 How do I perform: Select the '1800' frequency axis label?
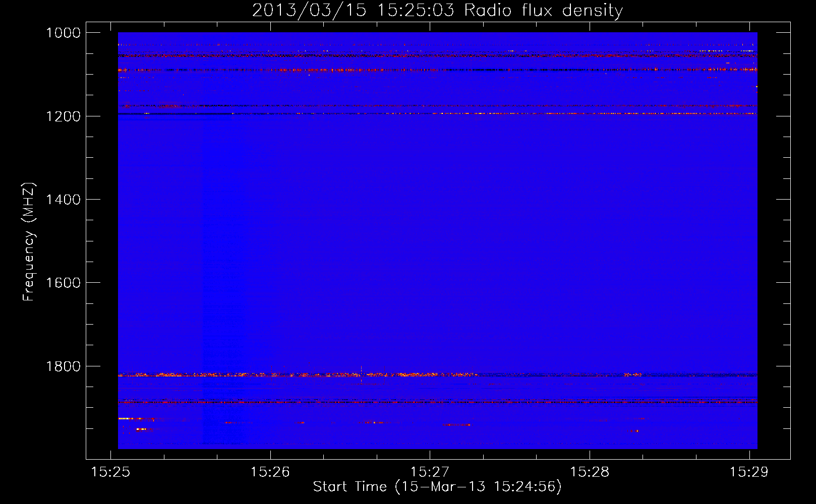[x=64, y=366]
